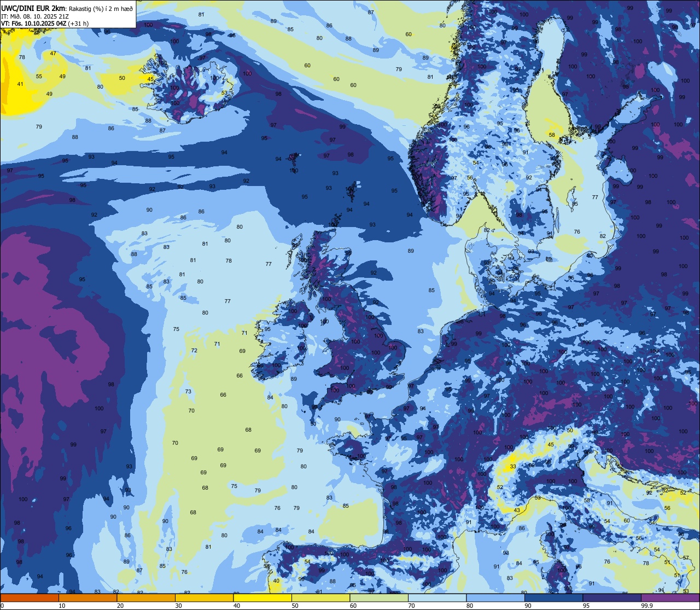Click the 70–80 % pale blue legend swatch
Screen dimensions: 700x610
[437, 598]
